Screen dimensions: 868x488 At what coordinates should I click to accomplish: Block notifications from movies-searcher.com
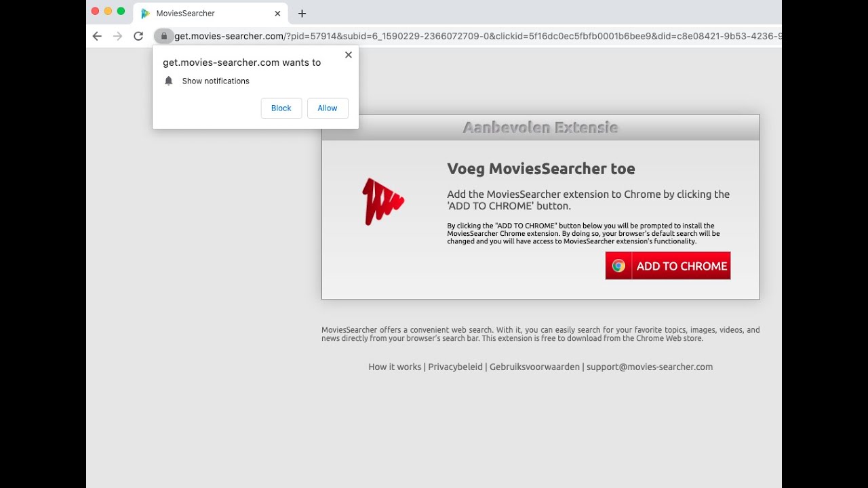tap(281, 108)
